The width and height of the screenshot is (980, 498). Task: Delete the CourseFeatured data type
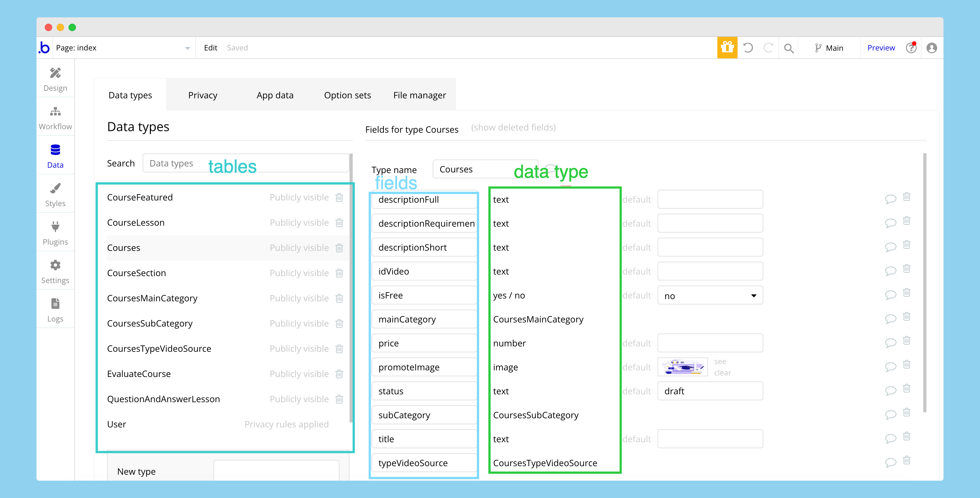[339, 197]
